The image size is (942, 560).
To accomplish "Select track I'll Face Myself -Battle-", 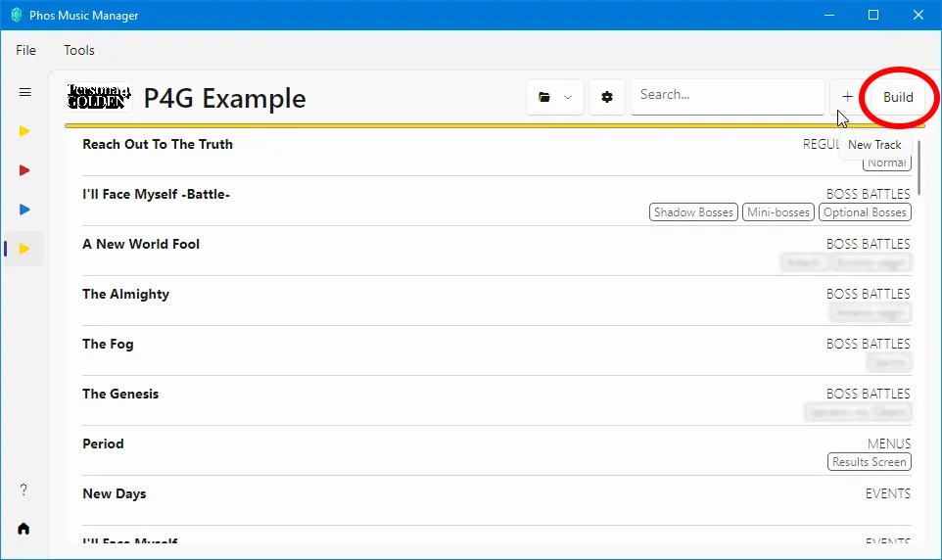I will [x=496, y=202].
